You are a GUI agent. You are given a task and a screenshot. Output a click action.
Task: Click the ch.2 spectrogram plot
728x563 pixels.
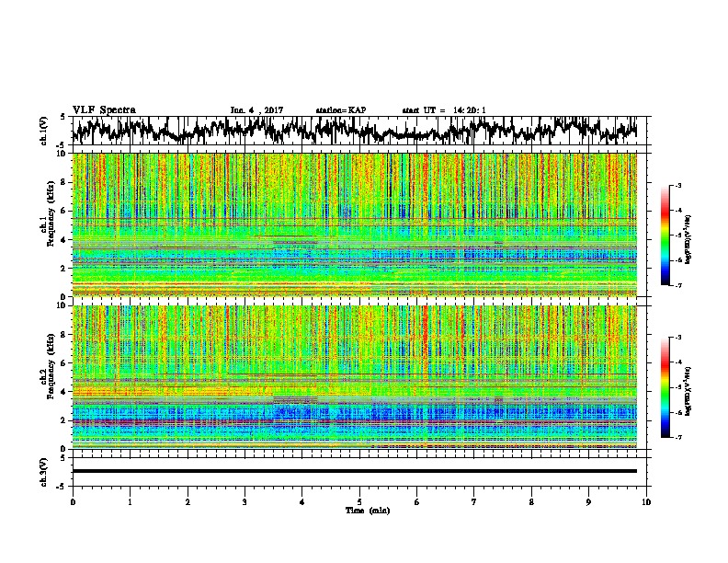355,377
